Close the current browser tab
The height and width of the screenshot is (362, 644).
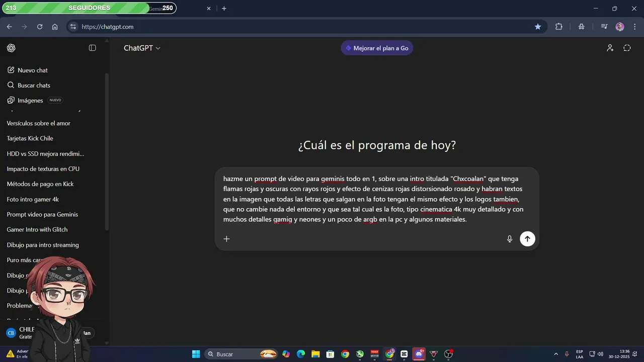tap(209, 9)
